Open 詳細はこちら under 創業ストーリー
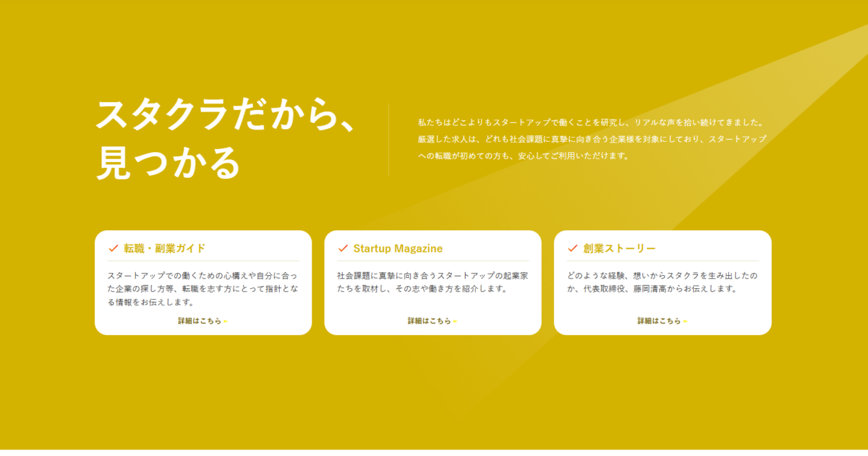868x456 pixels. coord(659,321)
